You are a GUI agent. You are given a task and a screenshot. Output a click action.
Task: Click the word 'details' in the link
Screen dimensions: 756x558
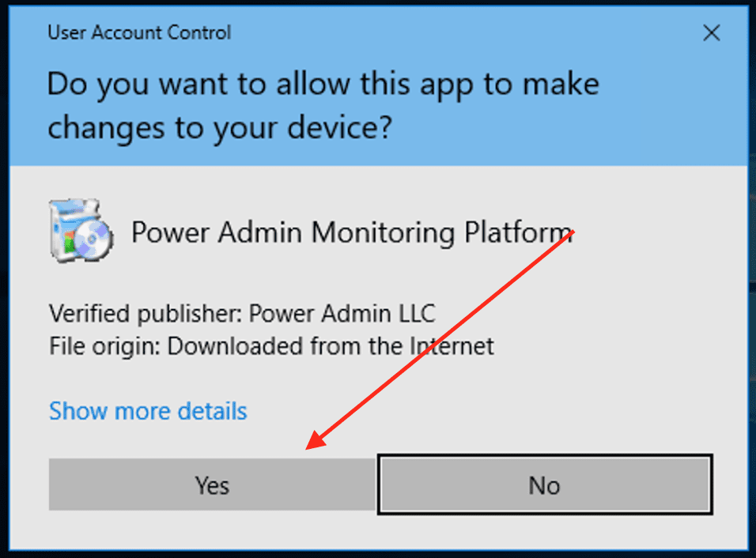coord(212,411)
